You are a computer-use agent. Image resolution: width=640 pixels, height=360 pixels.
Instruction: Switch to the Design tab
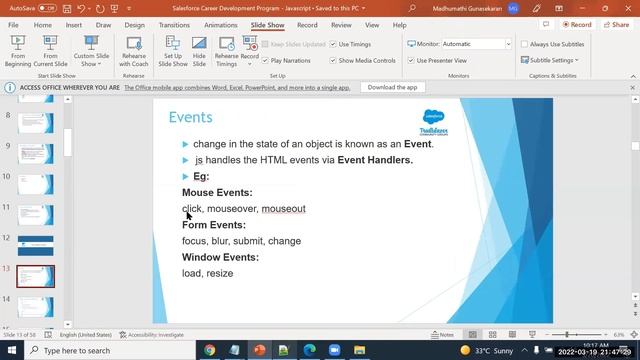point(134,25)
